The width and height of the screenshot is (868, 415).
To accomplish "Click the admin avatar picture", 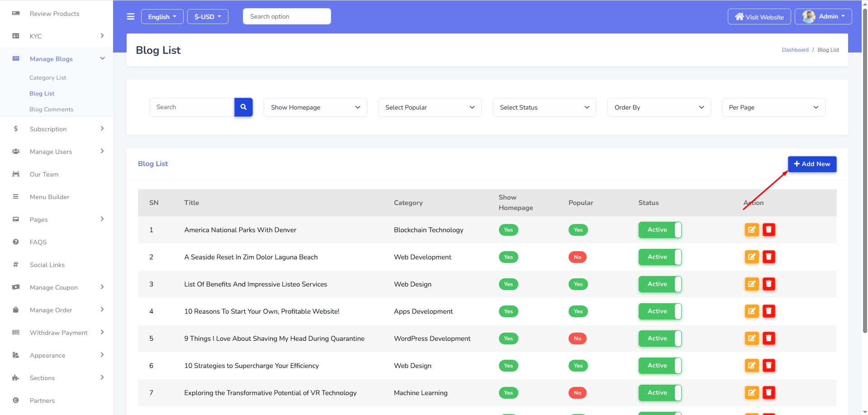I will click(808, 17).
